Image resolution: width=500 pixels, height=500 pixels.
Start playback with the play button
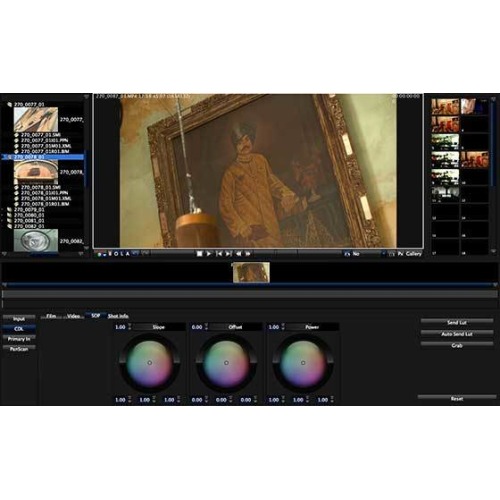(209, 254)
